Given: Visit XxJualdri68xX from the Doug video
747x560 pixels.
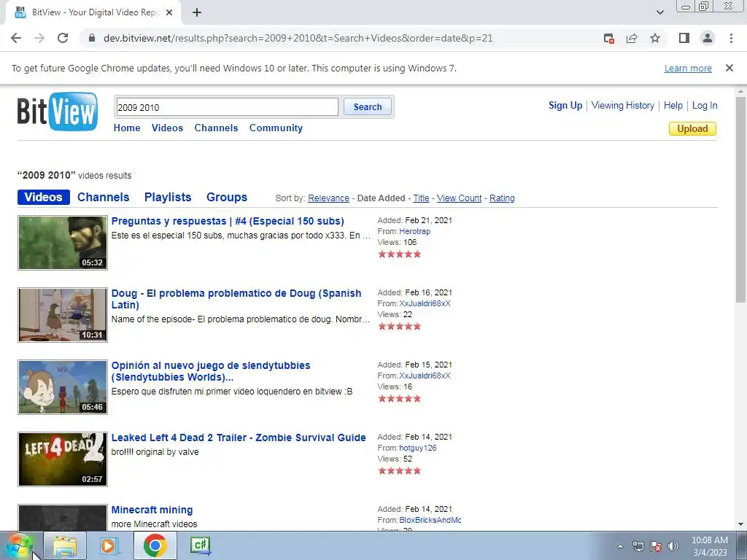Looking at the screenshot, I should click(x=425, y=303).
